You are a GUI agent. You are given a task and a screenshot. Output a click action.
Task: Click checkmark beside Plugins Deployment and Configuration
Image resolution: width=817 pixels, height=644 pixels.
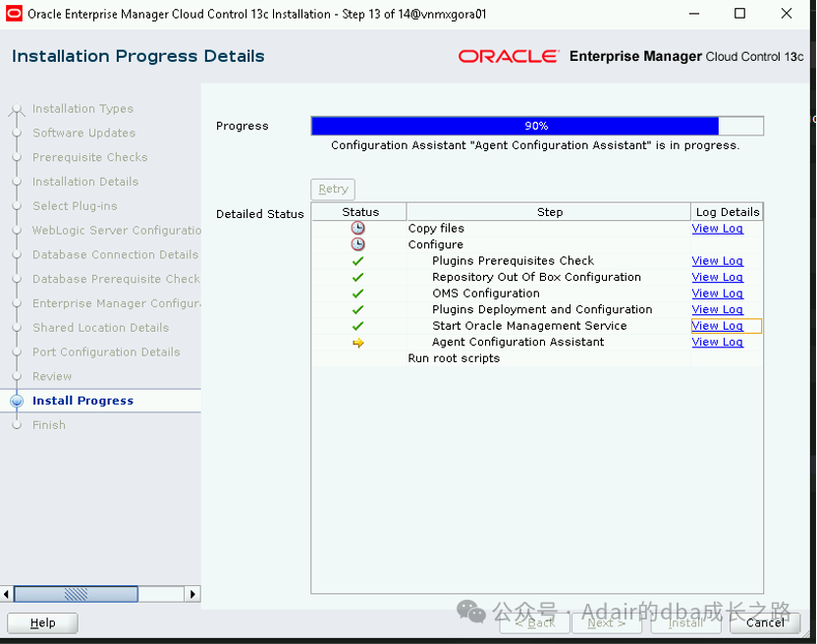click(x=357, y=309)
